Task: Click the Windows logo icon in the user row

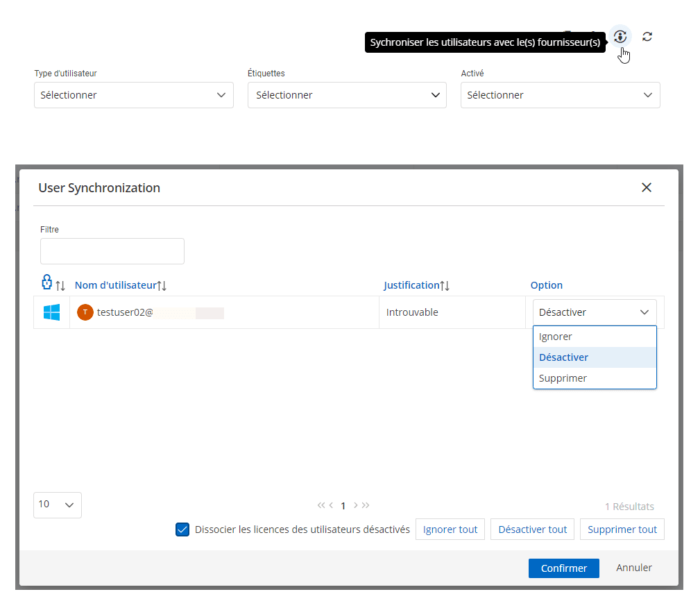Action: 51,312
